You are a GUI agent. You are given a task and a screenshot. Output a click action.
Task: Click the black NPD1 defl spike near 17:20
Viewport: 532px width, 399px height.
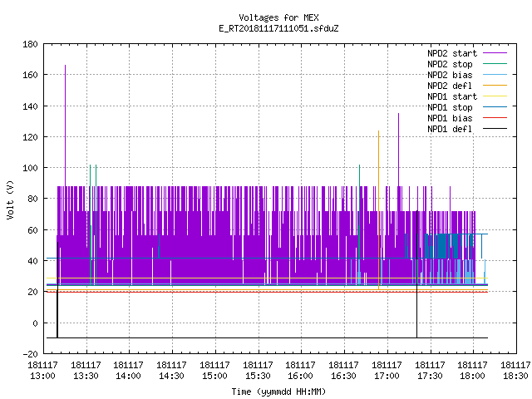[x=417, y=274]
